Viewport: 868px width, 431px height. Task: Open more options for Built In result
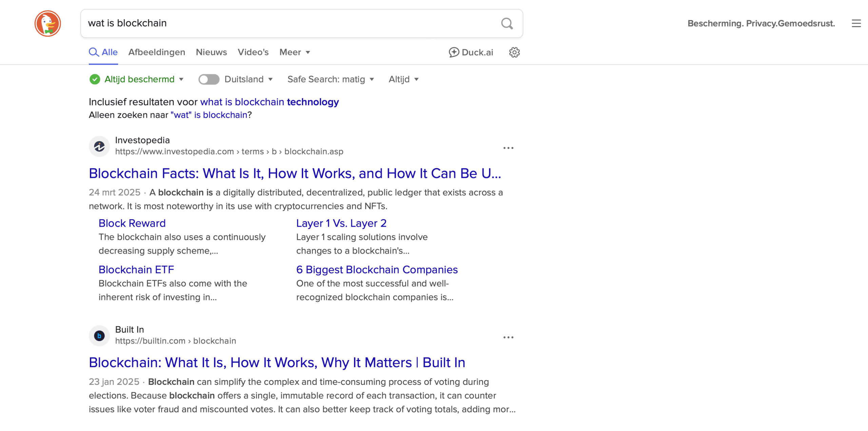click(x=508, y=337)
